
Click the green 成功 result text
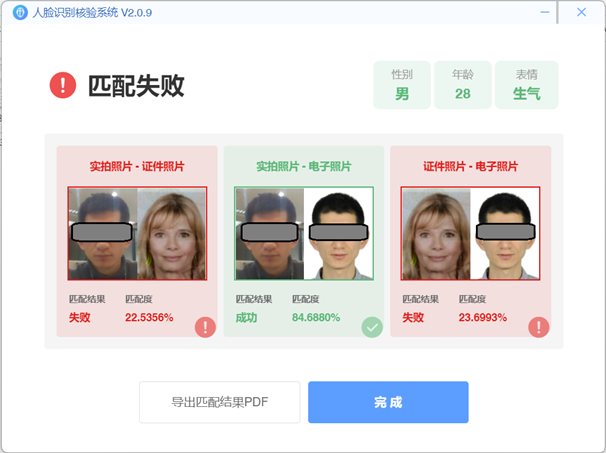click(x=246, y=318)
